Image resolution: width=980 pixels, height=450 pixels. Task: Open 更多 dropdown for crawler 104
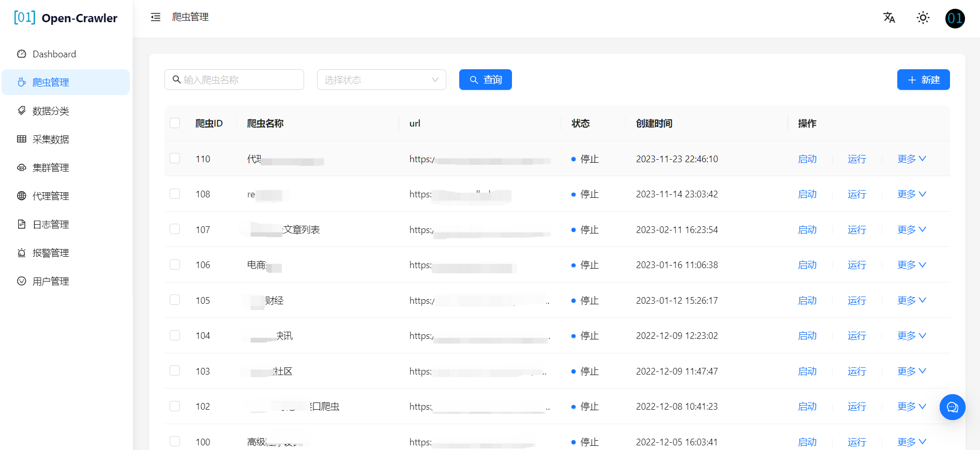[x=912, y=336]
